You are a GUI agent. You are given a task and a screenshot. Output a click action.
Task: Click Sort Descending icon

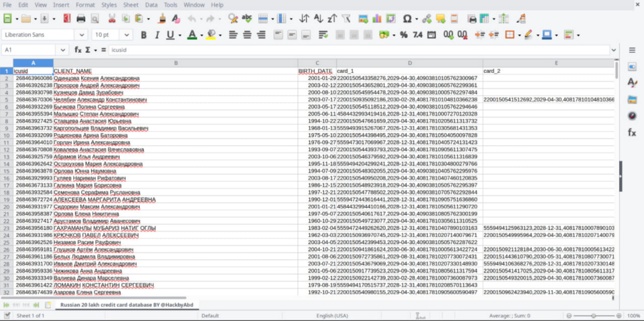(x=332, y=19)
